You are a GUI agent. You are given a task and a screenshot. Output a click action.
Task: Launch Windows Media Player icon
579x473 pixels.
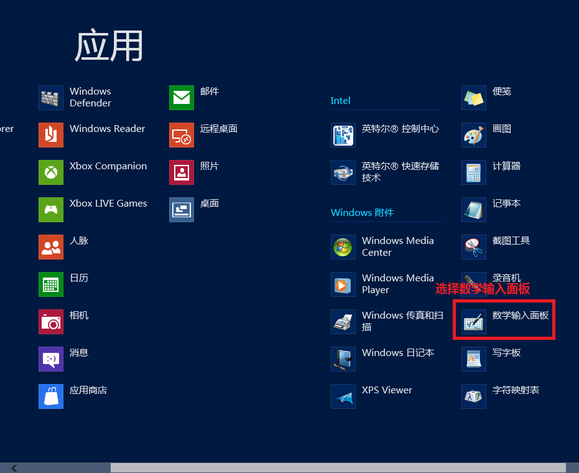343,284
